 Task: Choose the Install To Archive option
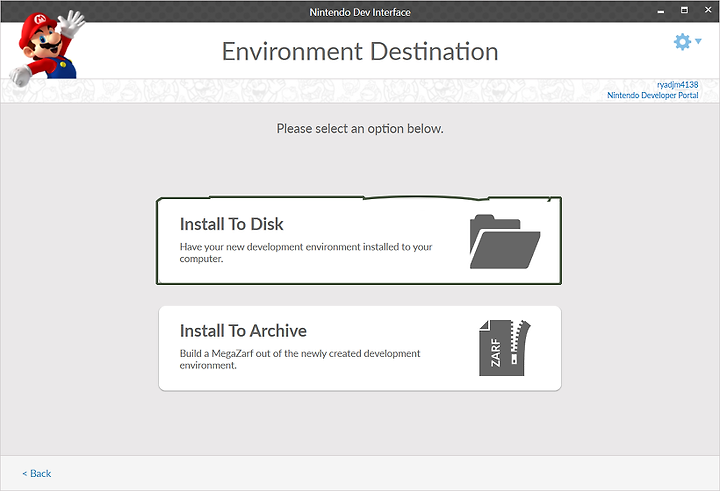coord(360,348)
